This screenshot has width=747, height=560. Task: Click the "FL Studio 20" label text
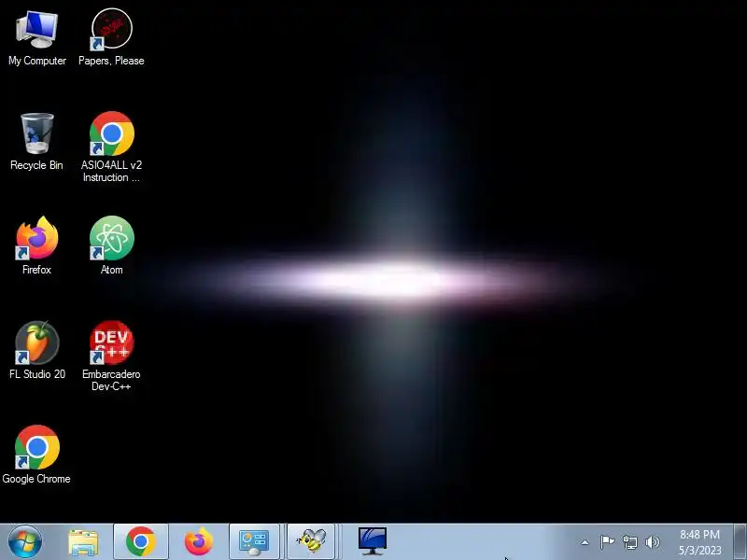[37, 374]
